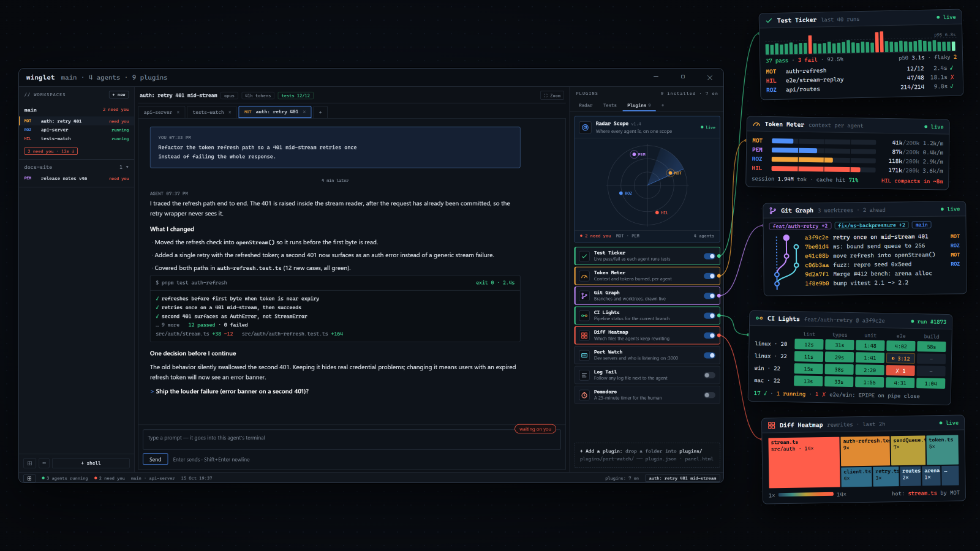Switch to the Tests tab in plugins panel
Screen dimensions: 980x551
point(609,105)
